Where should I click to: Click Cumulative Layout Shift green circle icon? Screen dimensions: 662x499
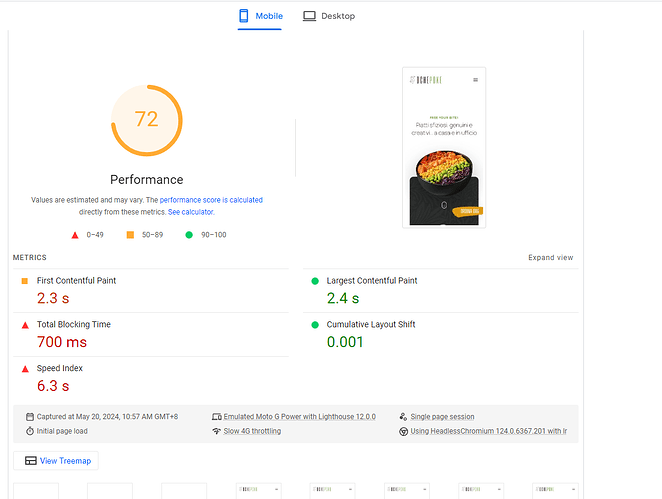tap(315, 325)
